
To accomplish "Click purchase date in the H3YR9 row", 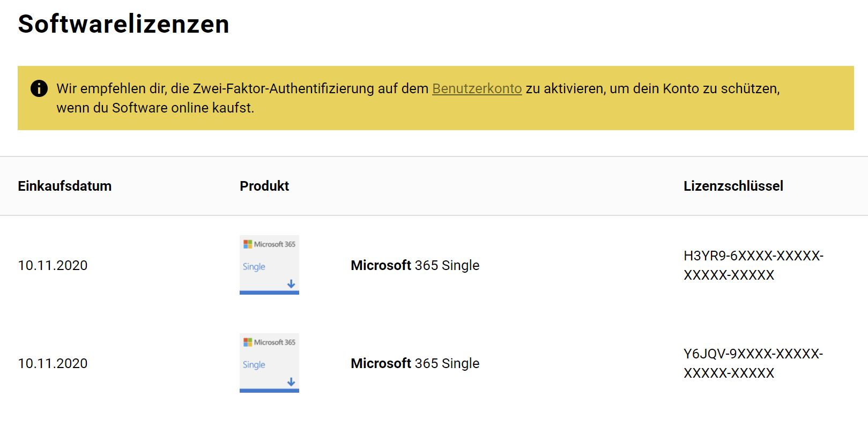I will (53, 265).
